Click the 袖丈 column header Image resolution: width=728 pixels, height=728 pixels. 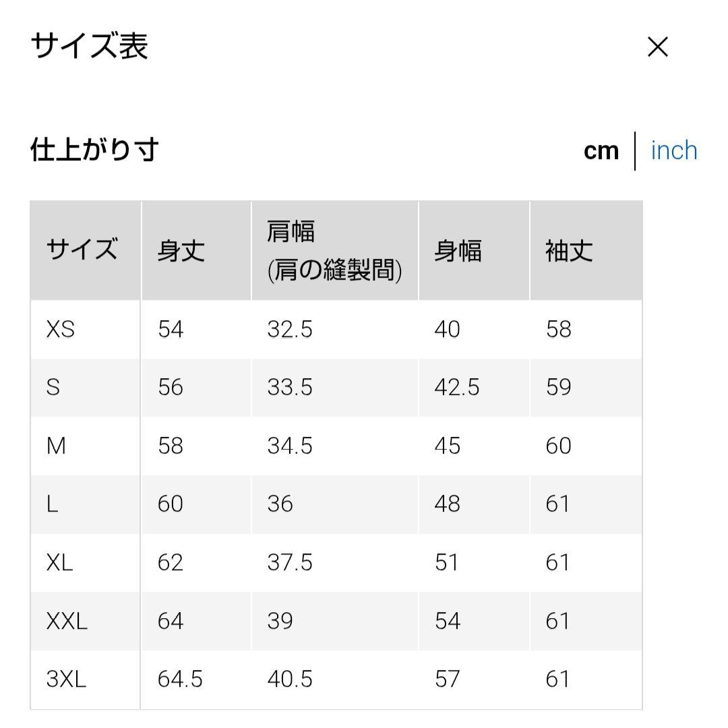point(569,251)
